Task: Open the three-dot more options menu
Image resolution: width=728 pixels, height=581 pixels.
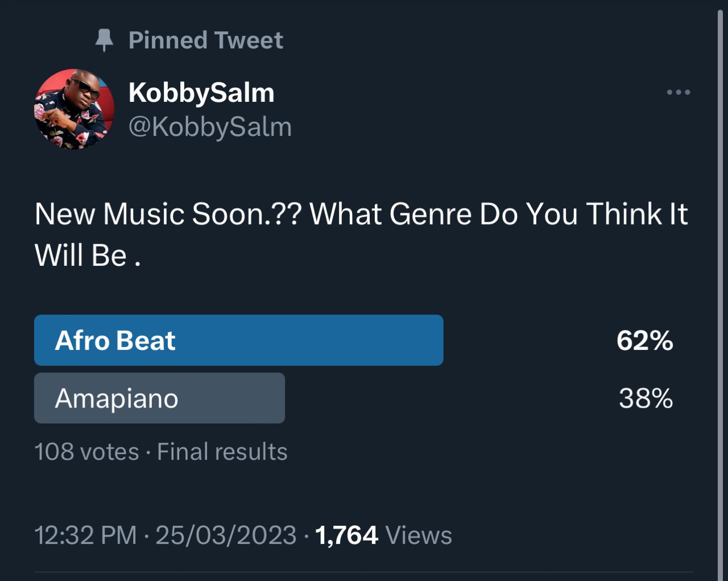Action: click(679, 92)
